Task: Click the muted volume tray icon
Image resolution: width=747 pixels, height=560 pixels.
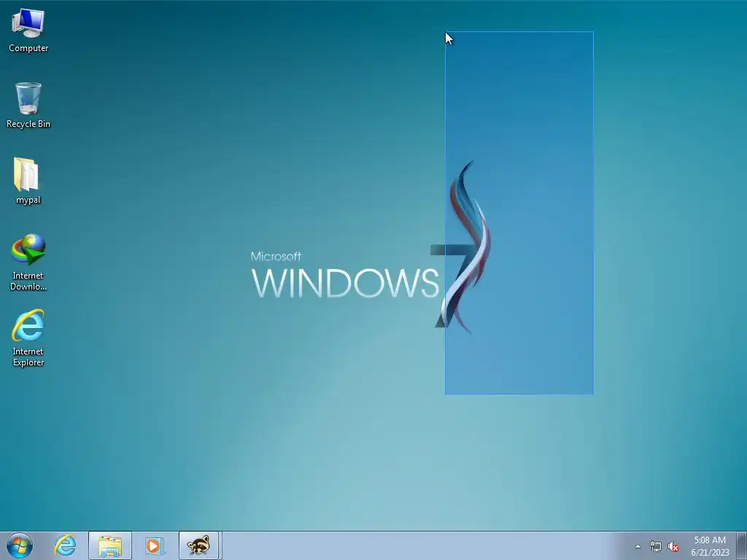Action: (x=673, y=547)
